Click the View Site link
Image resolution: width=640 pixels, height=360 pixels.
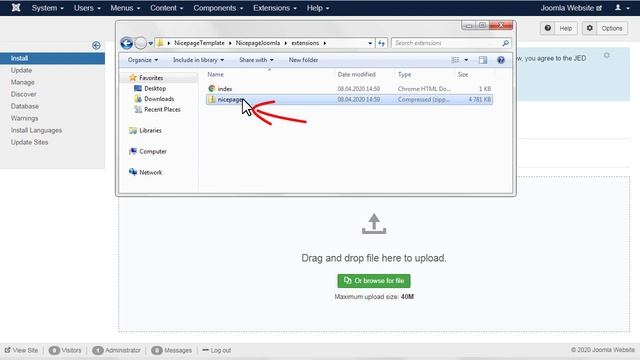21,350
